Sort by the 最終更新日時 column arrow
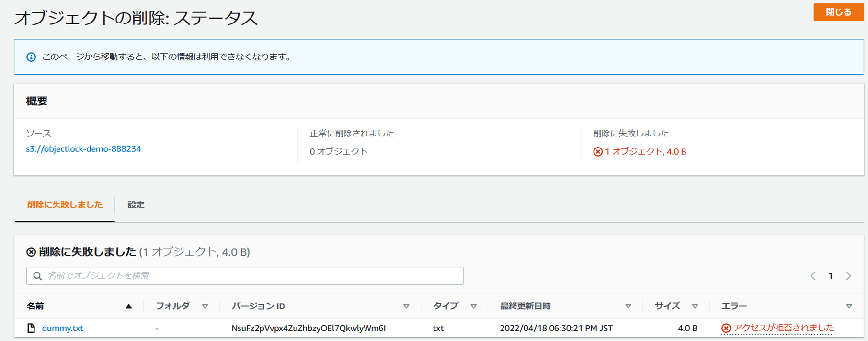The image size is (868, 341). 628,307
